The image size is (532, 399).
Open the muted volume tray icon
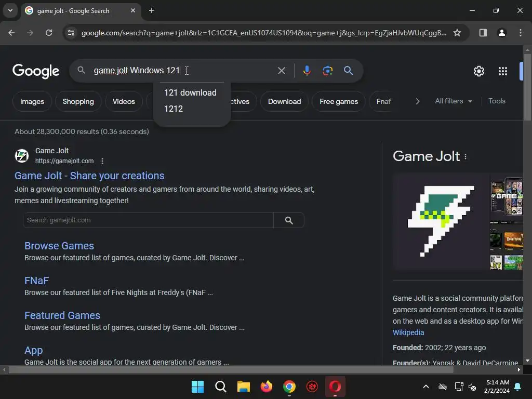click(472, 387)
